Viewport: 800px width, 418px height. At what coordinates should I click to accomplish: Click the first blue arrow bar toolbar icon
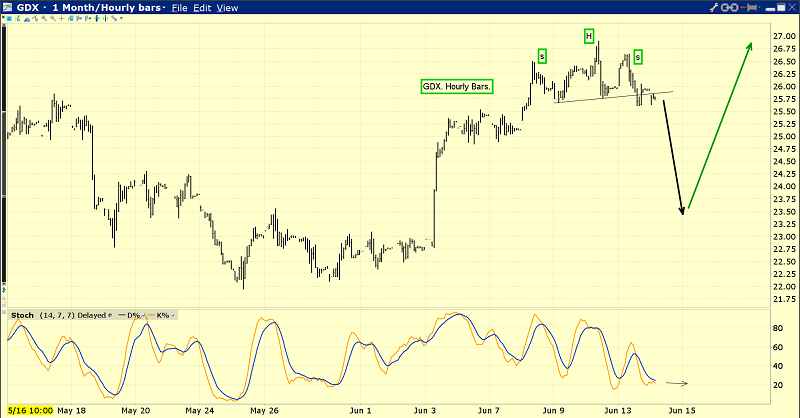coord(79,18)
